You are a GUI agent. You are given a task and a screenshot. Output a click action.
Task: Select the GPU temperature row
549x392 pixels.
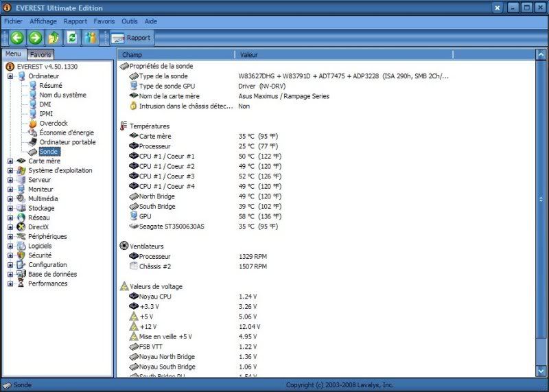click(x=145, y=216)
